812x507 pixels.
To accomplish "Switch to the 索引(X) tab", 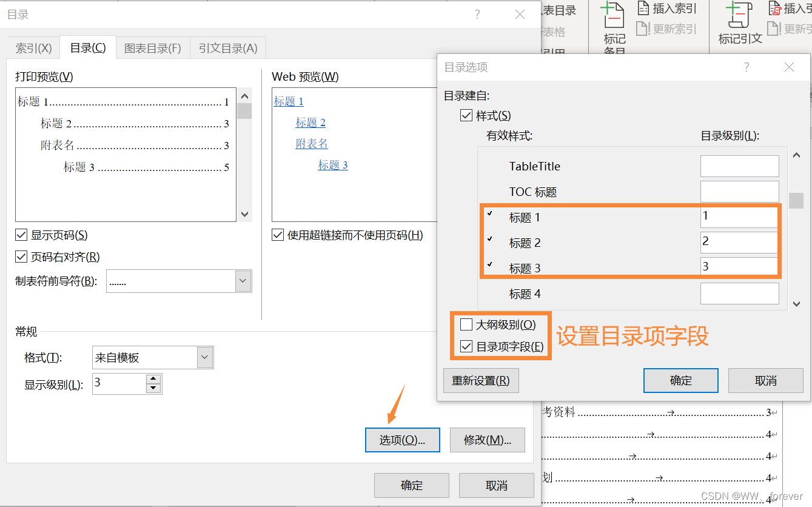I will point(33,48).
